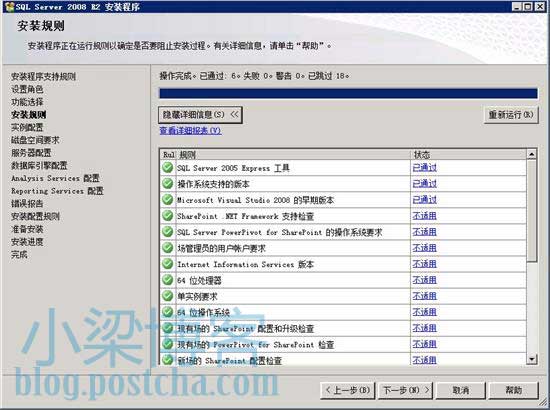
Task: Click check icon beside 64 位处理器
Action: click(x=168, y=280)
